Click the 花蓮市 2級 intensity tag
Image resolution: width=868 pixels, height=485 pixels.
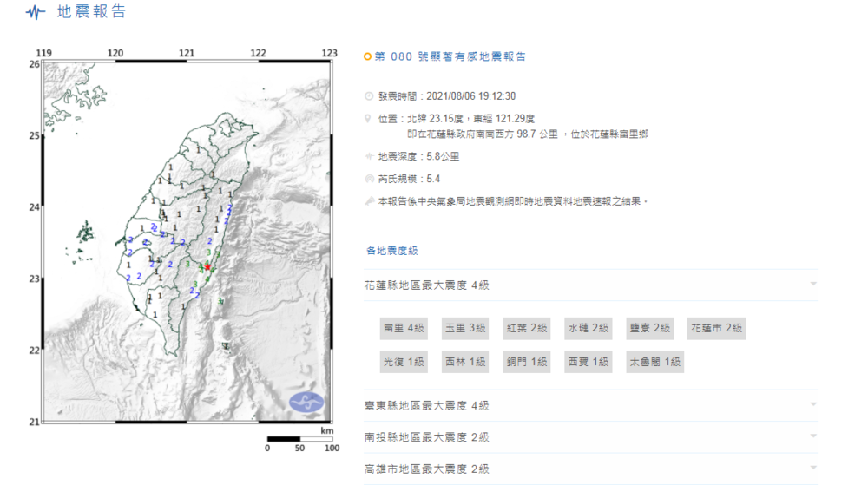click(716, 328)
